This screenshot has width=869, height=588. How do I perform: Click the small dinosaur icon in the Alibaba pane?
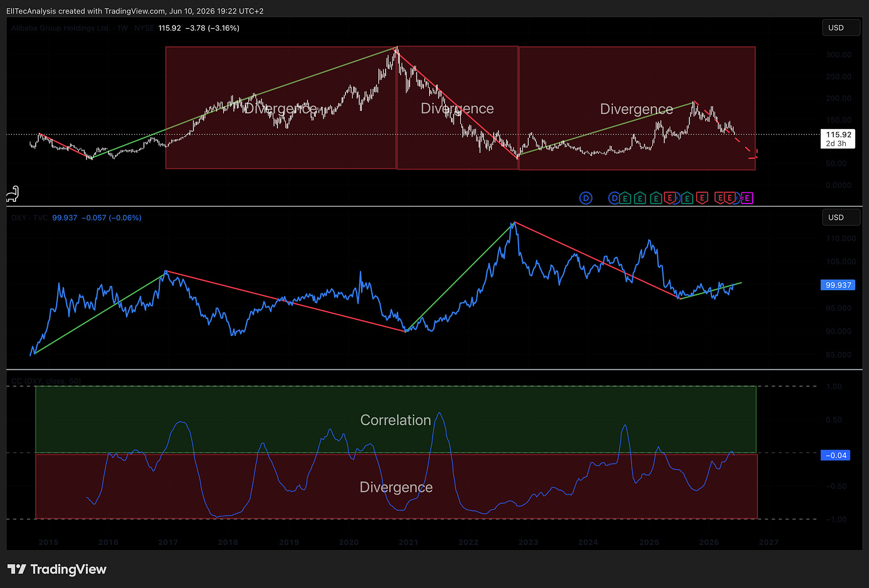pos(13,193)
